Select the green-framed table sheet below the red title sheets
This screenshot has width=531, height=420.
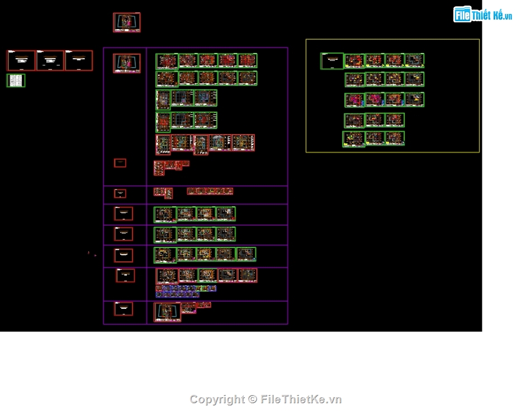pyautogui.click(x=16, y=80)
